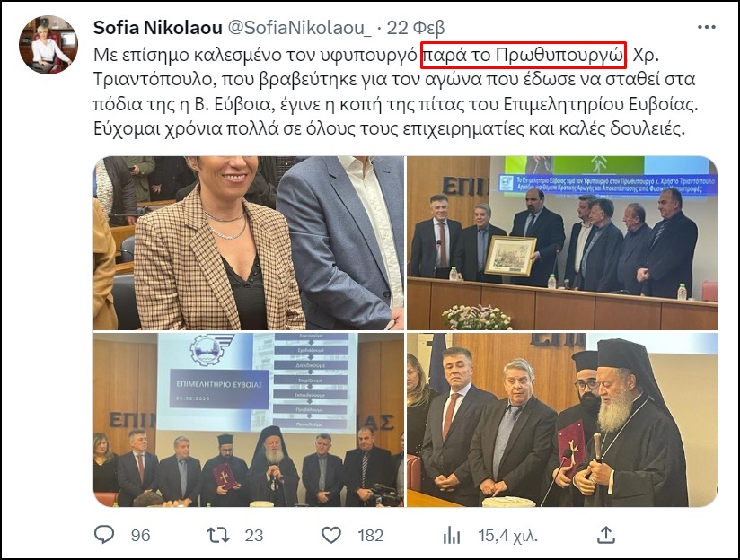
Task: Click the 15,4 χιλ. views count
Action: (507, 536)
